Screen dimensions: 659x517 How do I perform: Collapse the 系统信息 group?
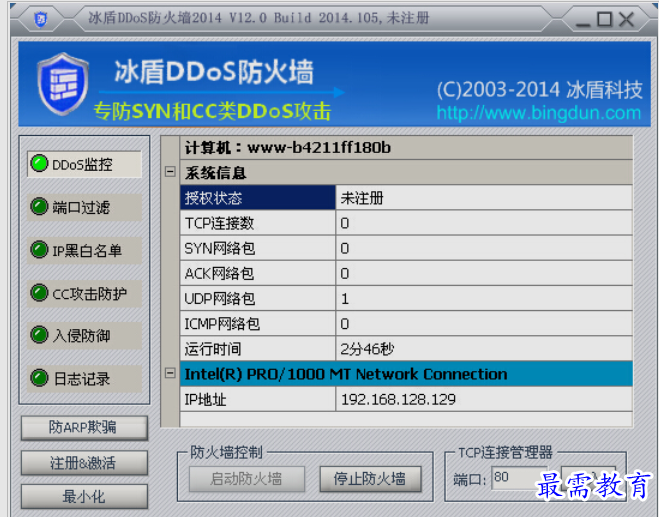(x=170, y=171)
